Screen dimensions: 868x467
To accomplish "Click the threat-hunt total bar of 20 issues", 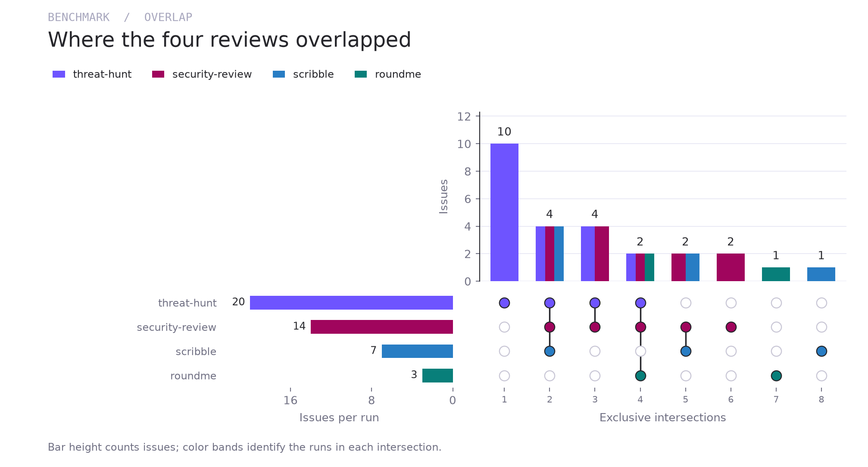I will pos(351,303).
